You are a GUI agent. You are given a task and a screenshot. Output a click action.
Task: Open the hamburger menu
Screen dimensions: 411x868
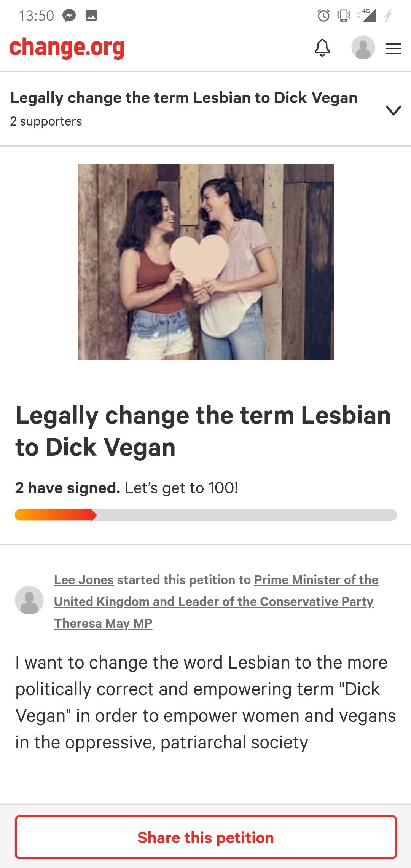[393, 49]
